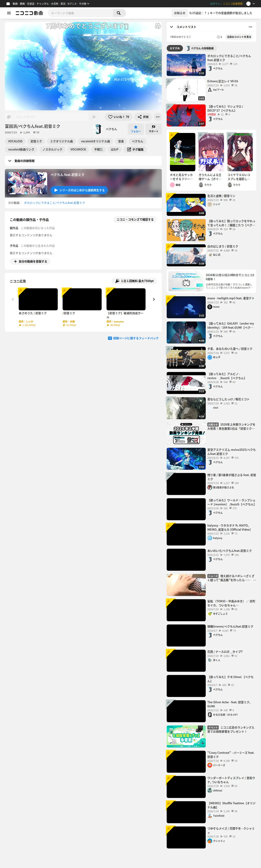Click シリーズのはじめから連続再生する button
Viewport: 261px width, 868px height.
(79, 190)
